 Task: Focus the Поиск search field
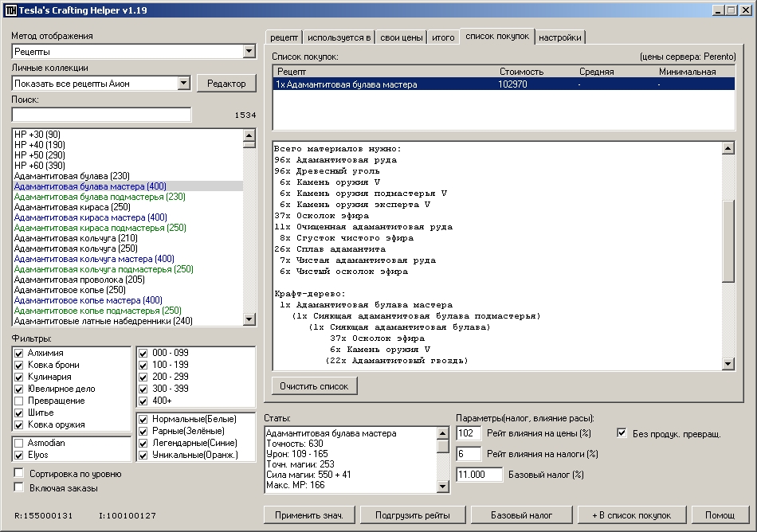pyautogui.click(x=101, y=115)
